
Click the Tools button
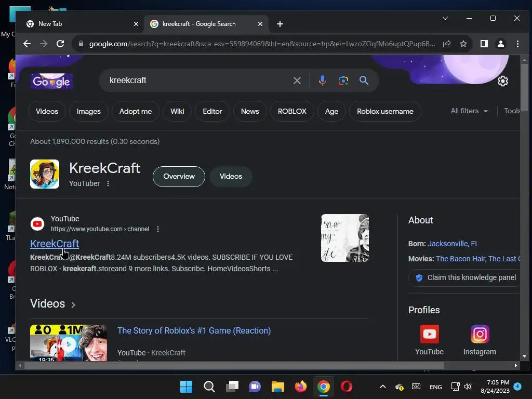point(512,111)
